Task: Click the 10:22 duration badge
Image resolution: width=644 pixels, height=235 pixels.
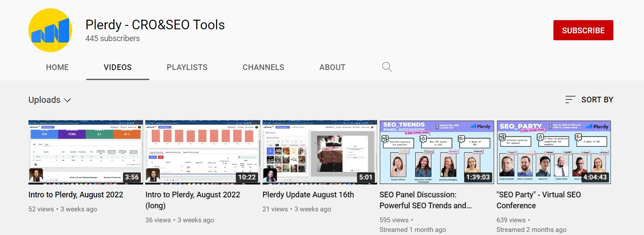Action: point(247,177)
